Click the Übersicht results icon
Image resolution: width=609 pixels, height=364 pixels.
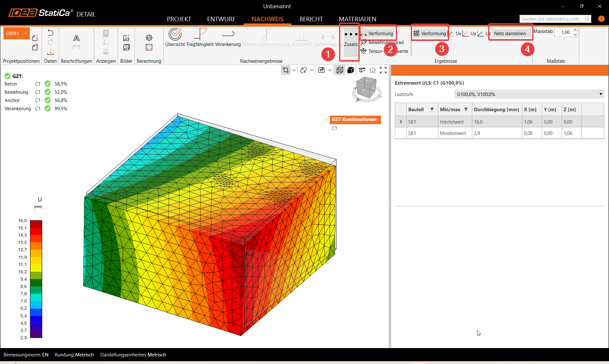(175, 35)
